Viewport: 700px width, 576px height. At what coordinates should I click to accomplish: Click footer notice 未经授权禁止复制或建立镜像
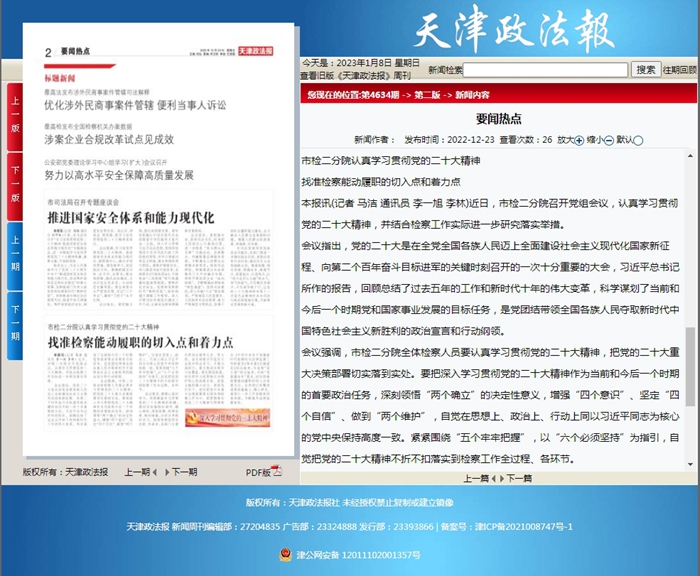tap(398, 503)
